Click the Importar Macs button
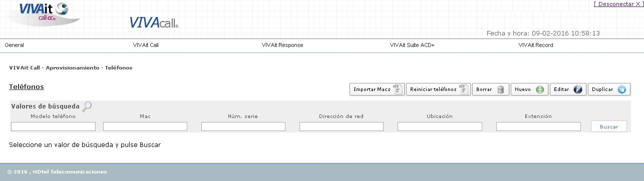The height and width of the screenshot is (181, 644). 377,89
